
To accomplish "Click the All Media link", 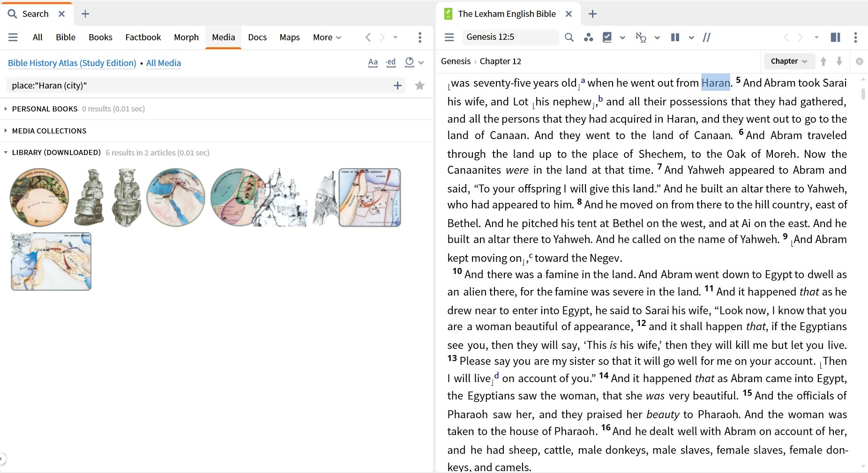I will tap(163, 63).
